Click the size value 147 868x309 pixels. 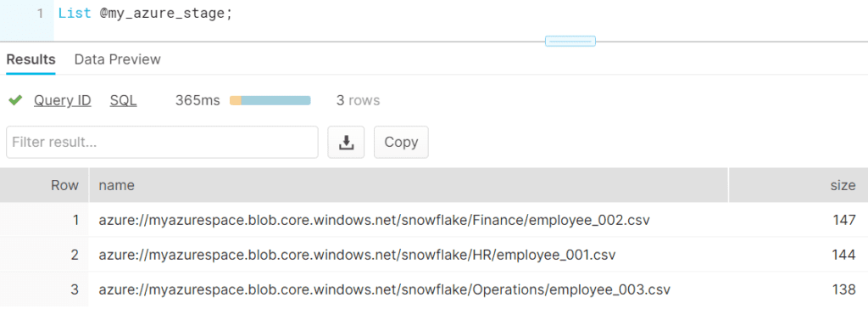tap(844, 220)
